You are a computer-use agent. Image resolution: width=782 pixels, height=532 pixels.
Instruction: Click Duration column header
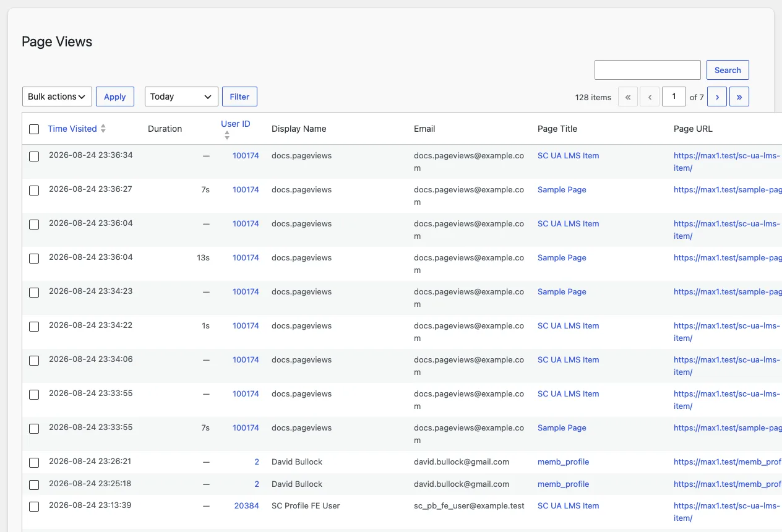click(165, 129)
